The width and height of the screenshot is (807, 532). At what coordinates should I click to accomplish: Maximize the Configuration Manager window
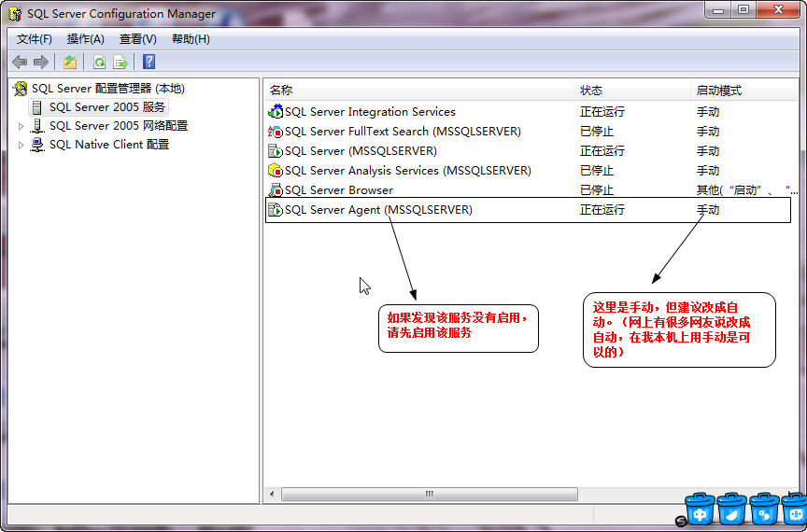(743, 9)
